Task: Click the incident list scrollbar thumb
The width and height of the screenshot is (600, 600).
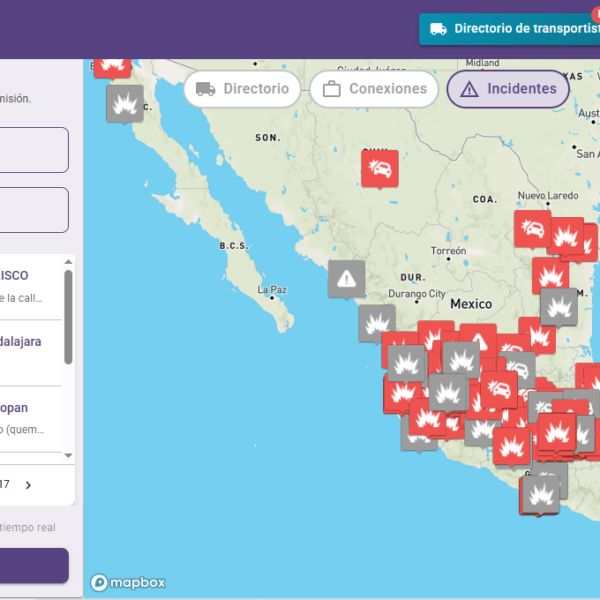Action: pos(68,317)
